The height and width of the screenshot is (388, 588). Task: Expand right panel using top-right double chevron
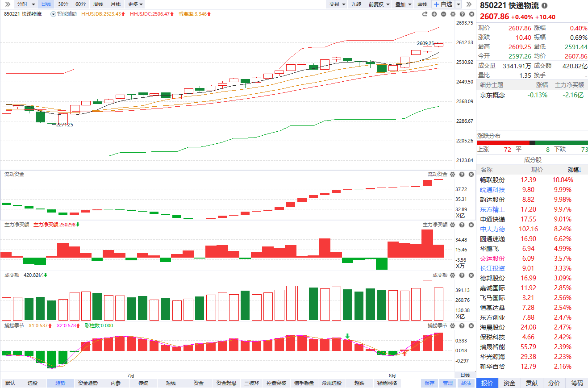tap(469, 4)
